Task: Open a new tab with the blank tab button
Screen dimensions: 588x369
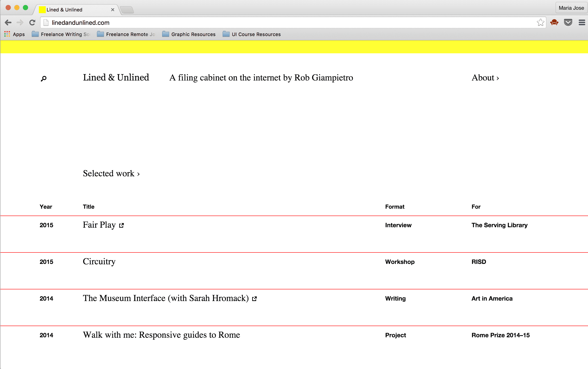Action: pyautogui.click(x=127, y=10)
